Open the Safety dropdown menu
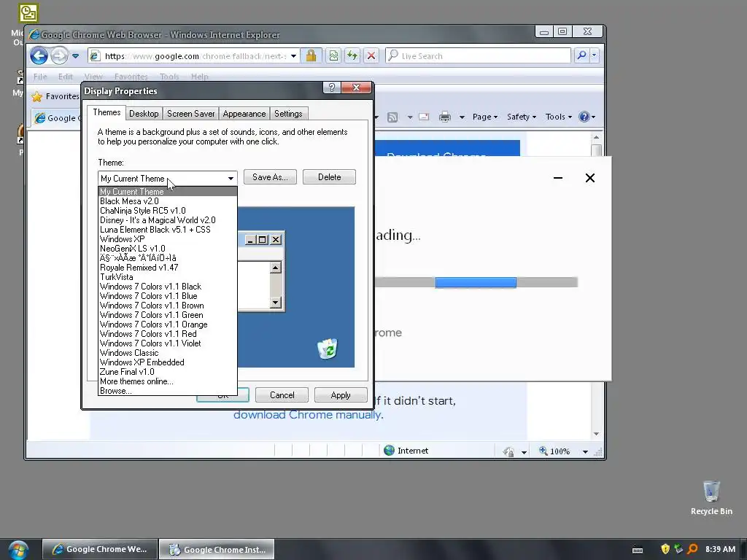The width and height of the screenshot is (747, 560). (521, 117)
